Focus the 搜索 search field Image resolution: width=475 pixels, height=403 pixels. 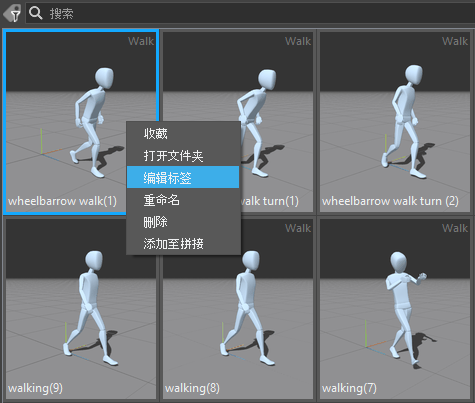(250, 13)
